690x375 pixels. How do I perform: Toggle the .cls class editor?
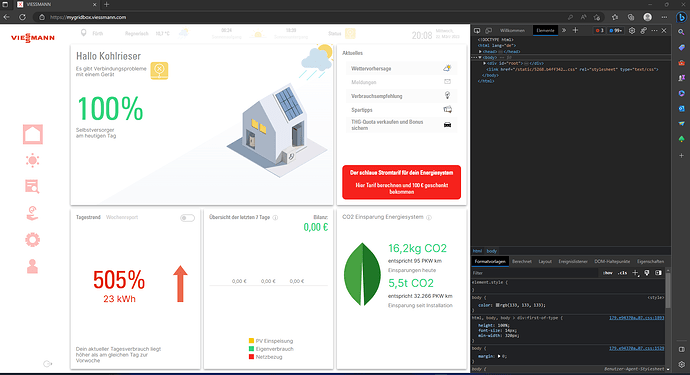coord(622,273)
